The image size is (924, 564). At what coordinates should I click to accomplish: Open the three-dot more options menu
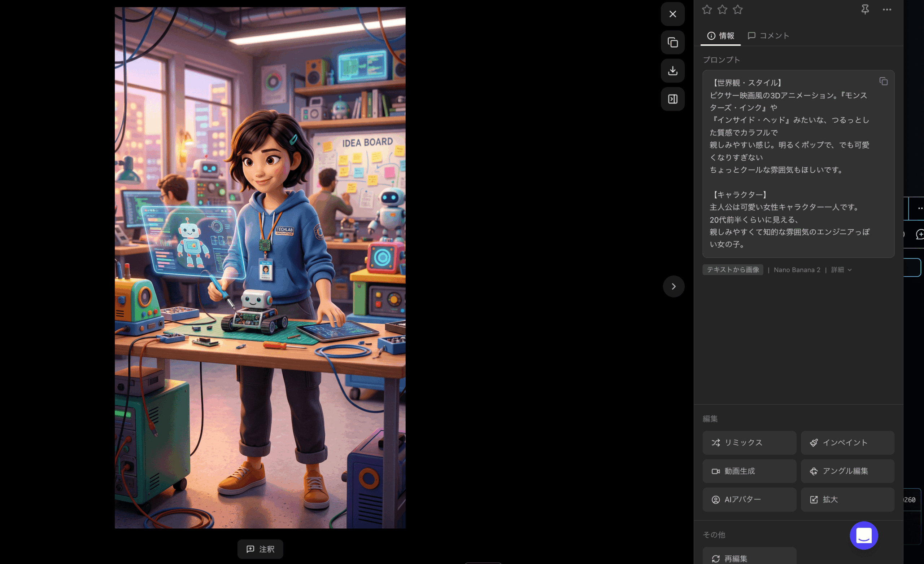(x=886, y=9)
